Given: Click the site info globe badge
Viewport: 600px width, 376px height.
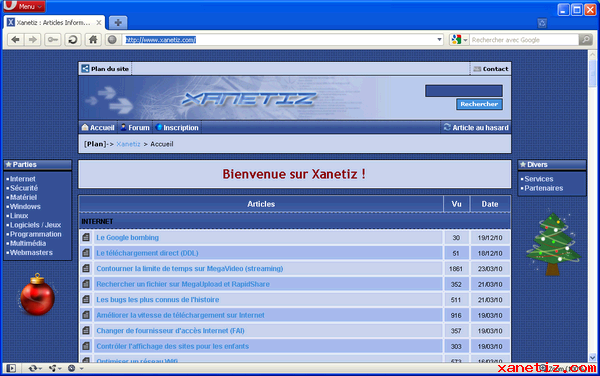Looking at the screenshot, I should 112,40.
